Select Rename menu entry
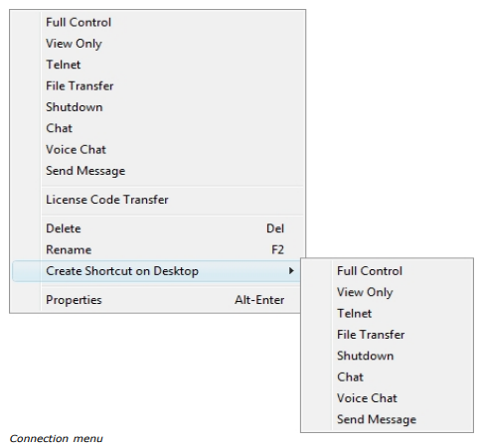This screenshot has width=482, height=448. (x=157, y=250)
